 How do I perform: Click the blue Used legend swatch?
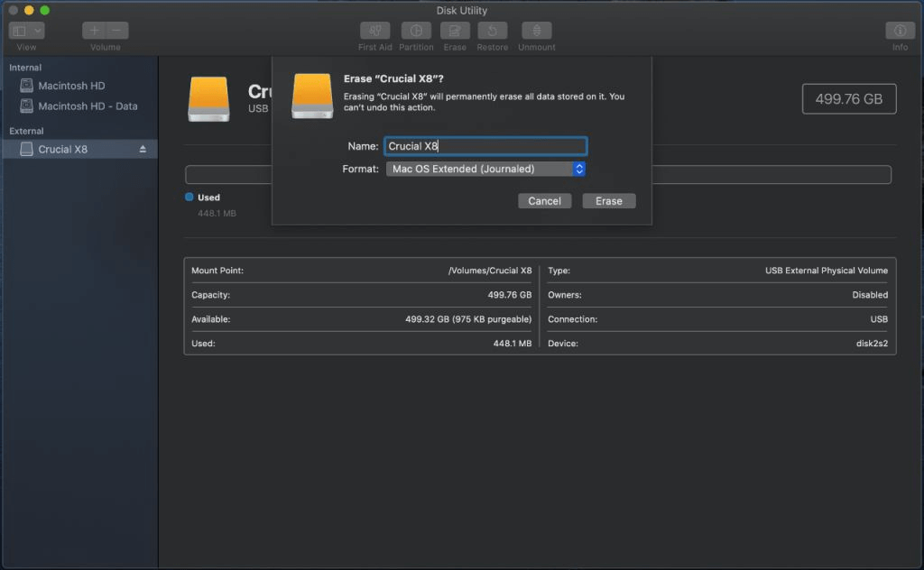click(x=190, y=198)
